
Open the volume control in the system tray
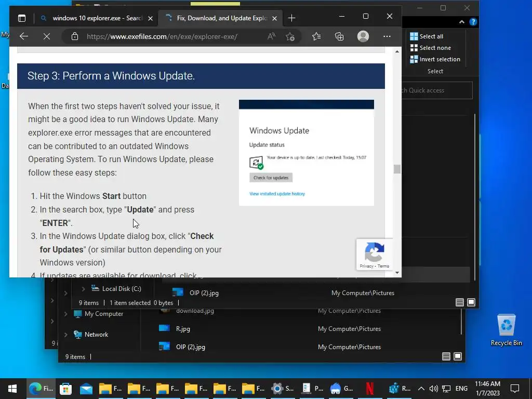click(433, 389)
